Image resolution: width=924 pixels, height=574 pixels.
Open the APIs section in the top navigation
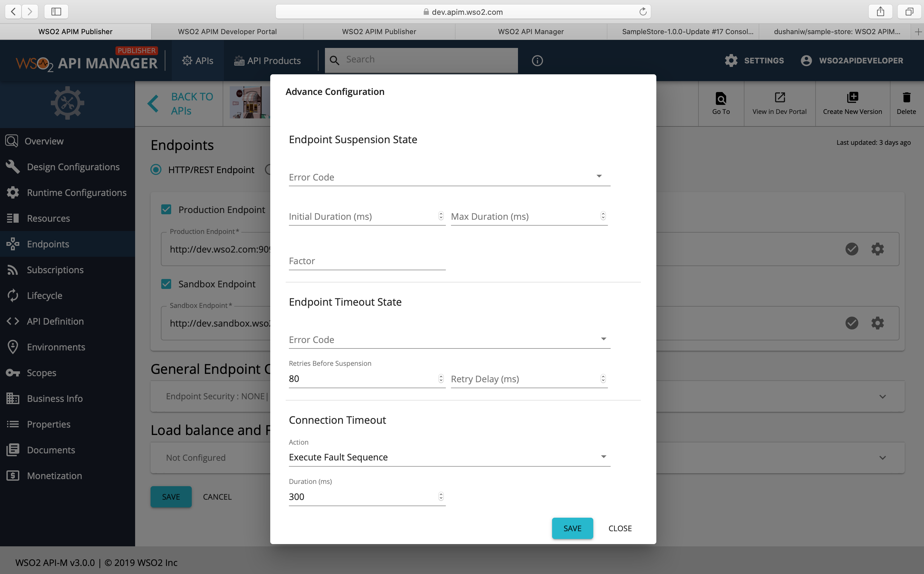click(x=198, y=60)
